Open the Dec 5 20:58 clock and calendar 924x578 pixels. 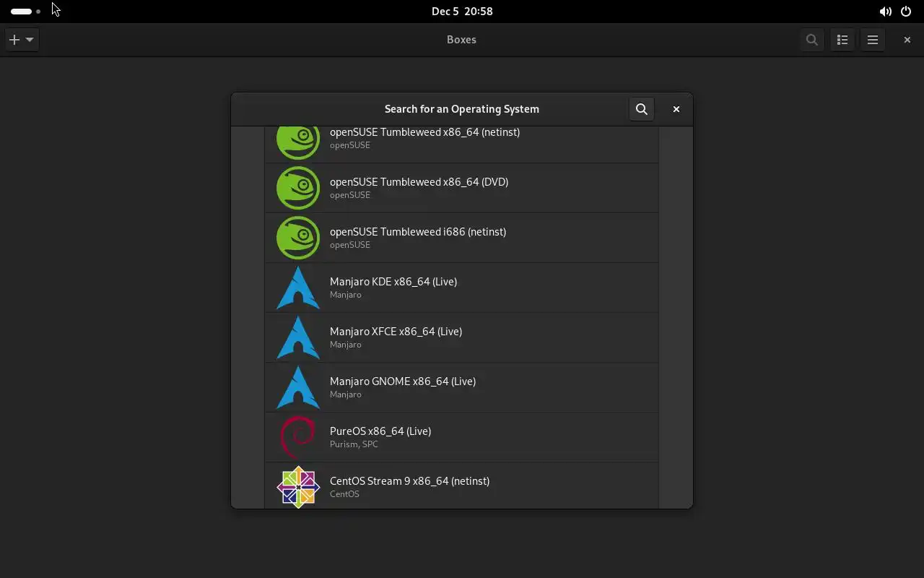462,12
